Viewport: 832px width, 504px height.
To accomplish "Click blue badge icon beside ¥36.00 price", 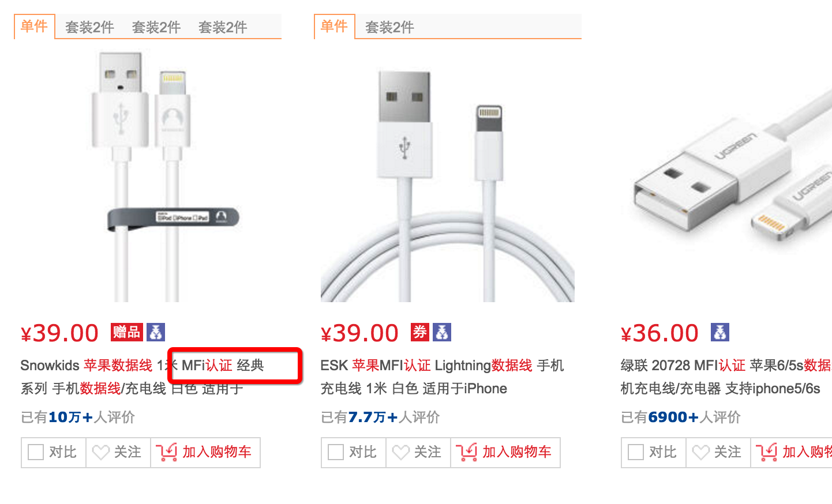I will click(x=719, y=332).
